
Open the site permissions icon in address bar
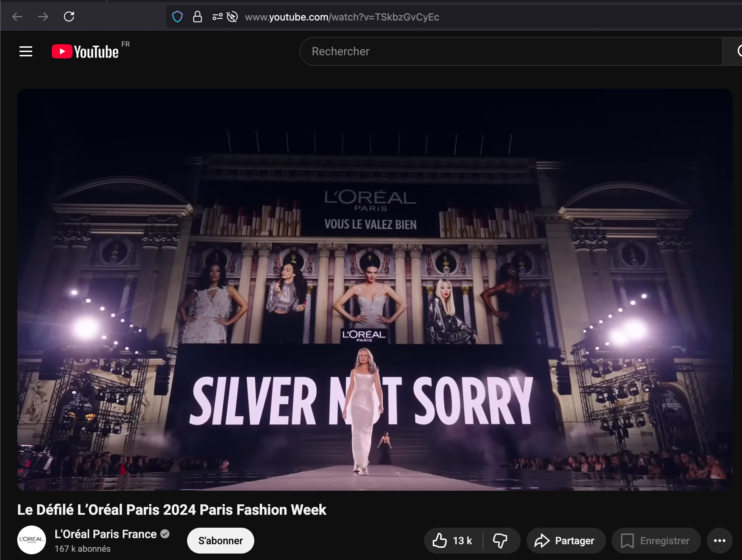click(217, 17)
